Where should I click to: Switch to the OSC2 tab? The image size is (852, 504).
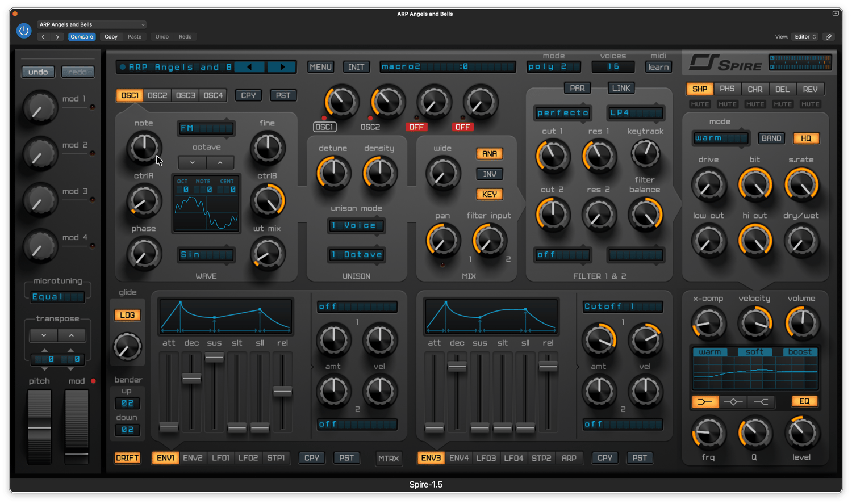[x=157, y=95]
